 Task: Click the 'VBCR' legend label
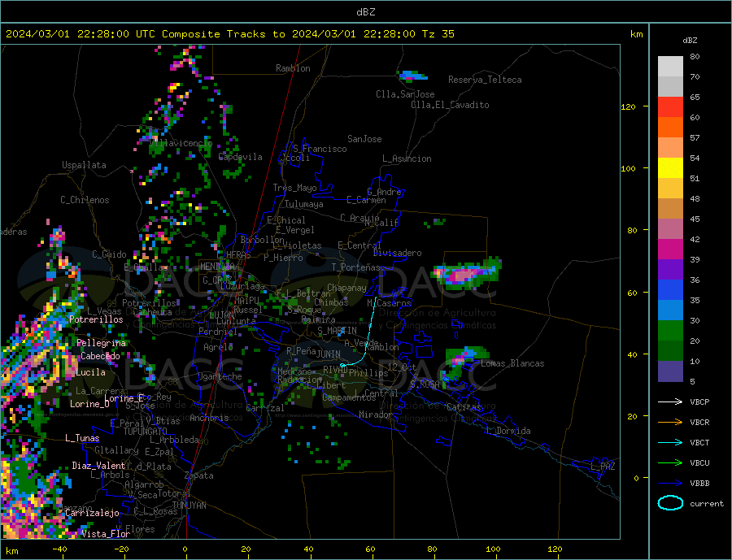click(699, 423)
